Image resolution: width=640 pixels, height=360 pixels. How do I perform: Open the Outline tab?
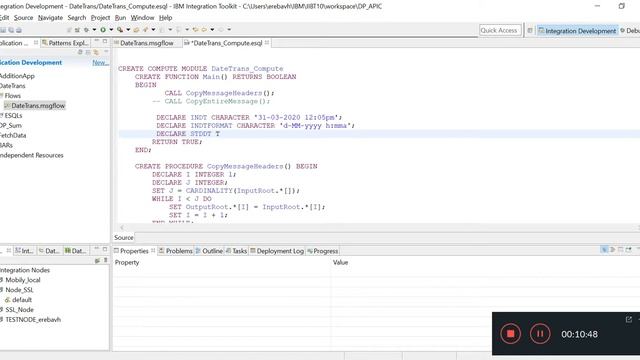pos(209,251)
